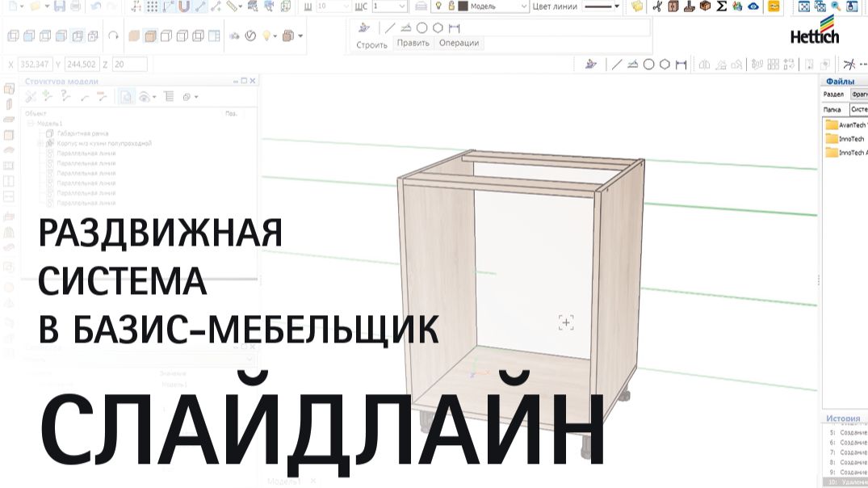The width and height of the screenshot is (868, 488).
Task: Open the AvanTech folder
Action: [x=845, y=125]
